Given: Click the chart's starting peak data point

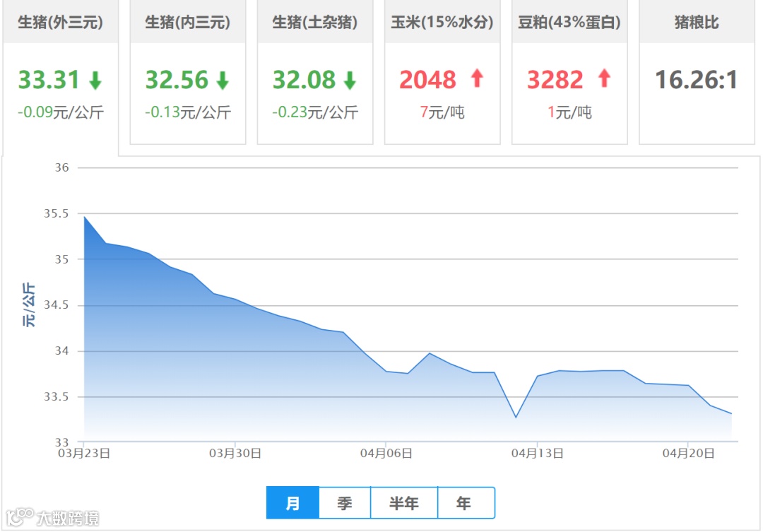Looking at the screenshot, I should pyautogui.click(x=85, y=217).
